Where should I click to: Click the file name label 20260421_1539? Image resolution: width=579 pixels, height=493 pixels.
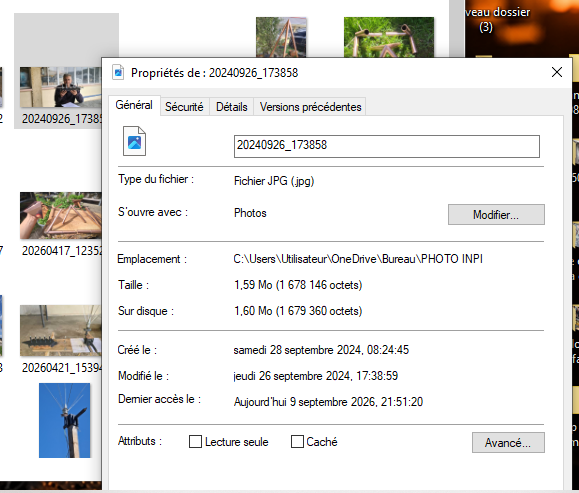(x=61, y=368)
